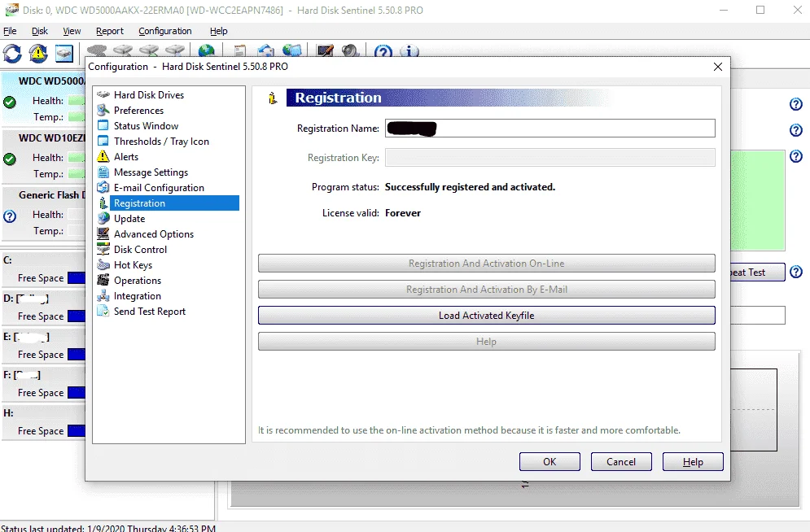The height and width of the screenshot is (532, 810).
Task: Open the Report menu
Action: 110,31
